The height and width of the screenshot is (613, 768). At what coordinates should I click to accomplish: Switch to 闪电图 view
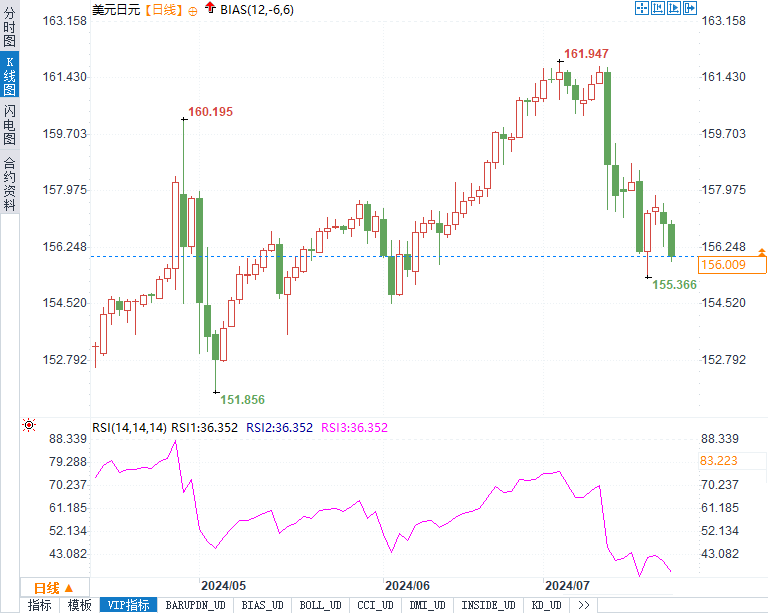9,124
